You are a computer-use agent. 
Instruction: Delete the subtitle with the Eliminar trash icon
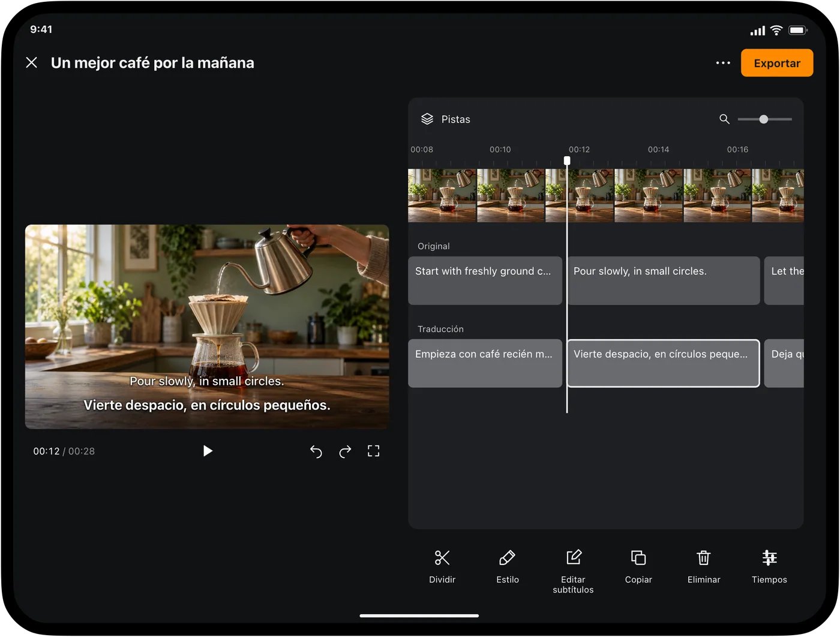704,558
